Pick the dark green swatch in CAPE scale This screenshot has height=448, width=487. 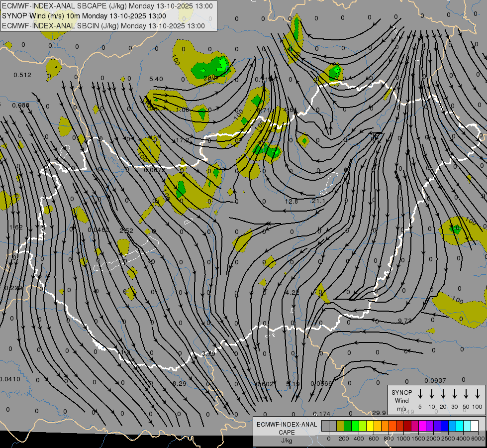(x=348, y=426)
